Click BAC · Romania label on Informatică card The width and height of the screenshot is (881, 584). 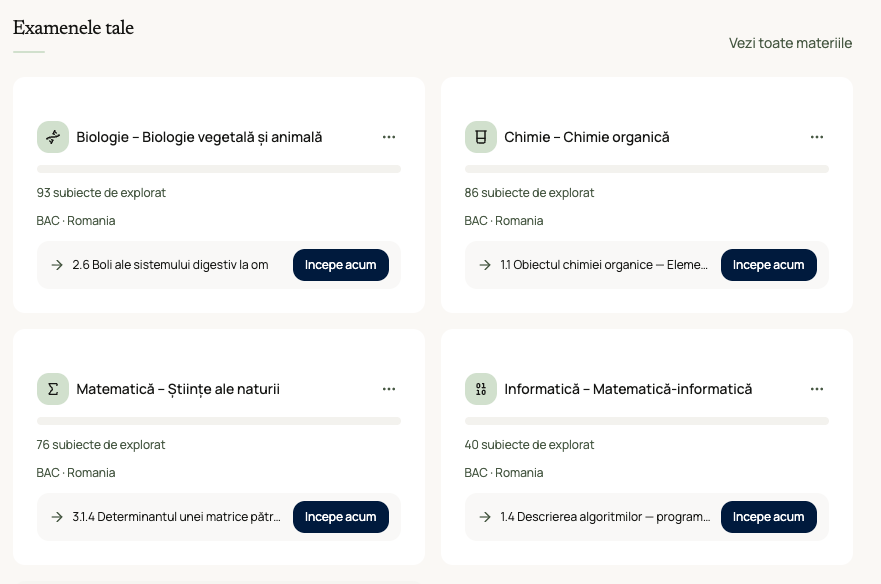click(504, 473)
